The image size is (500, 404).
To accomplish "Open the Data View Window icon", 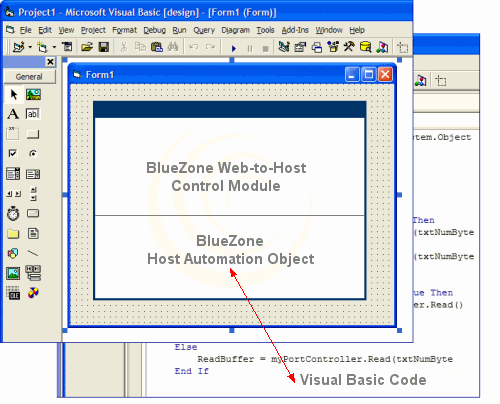I will (x=366, y=47).
